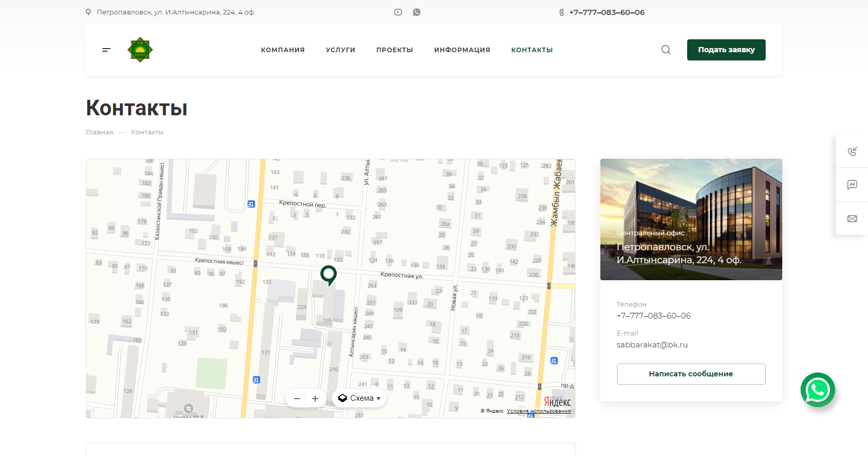Open the Схема map type dropdown
This screenshot has width=868, height=456.
tap(359, 398)
